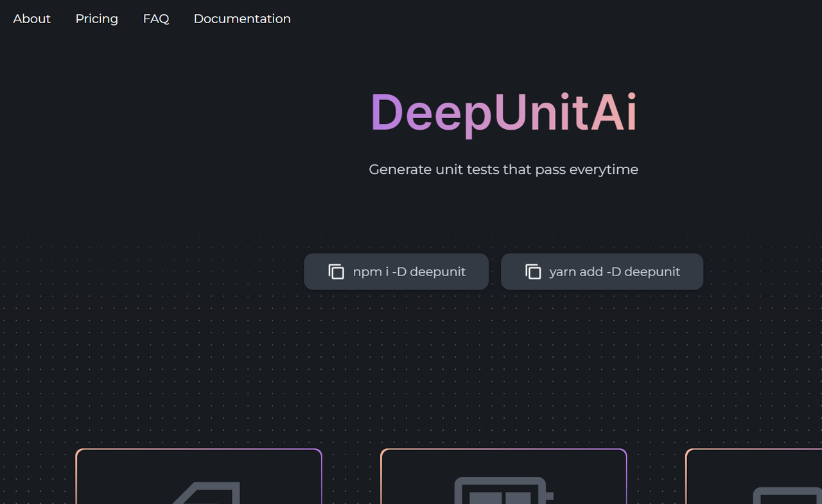Viewport: 822px width, 504px height.
Task: Click the battery-shaped icon in middle feature card
Action: click(503, 491)
